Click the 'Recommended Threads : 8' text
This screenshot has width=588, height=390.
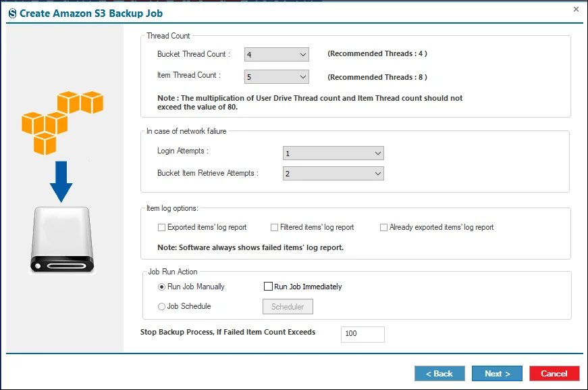[x=377, y=77]
